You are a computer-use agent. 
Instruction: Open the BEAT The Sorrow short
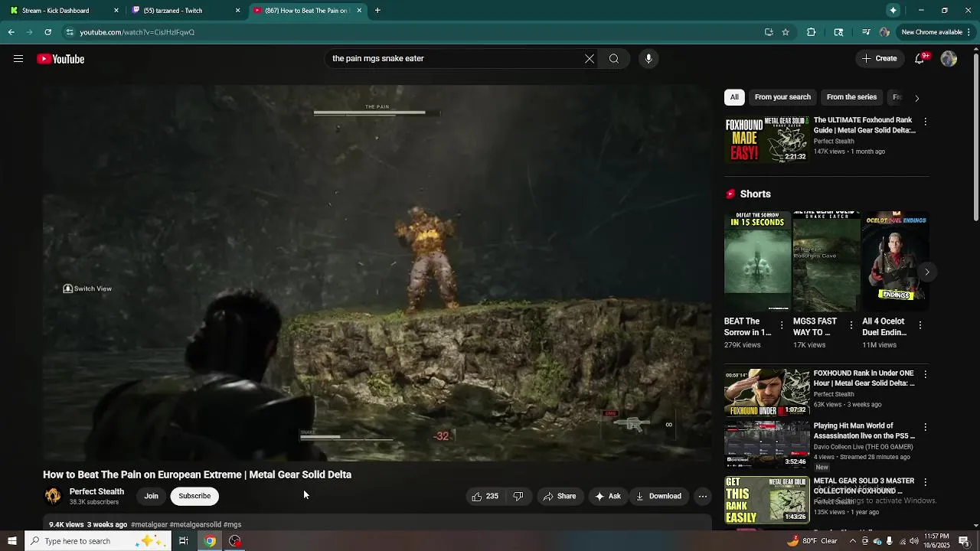(757, 262)
